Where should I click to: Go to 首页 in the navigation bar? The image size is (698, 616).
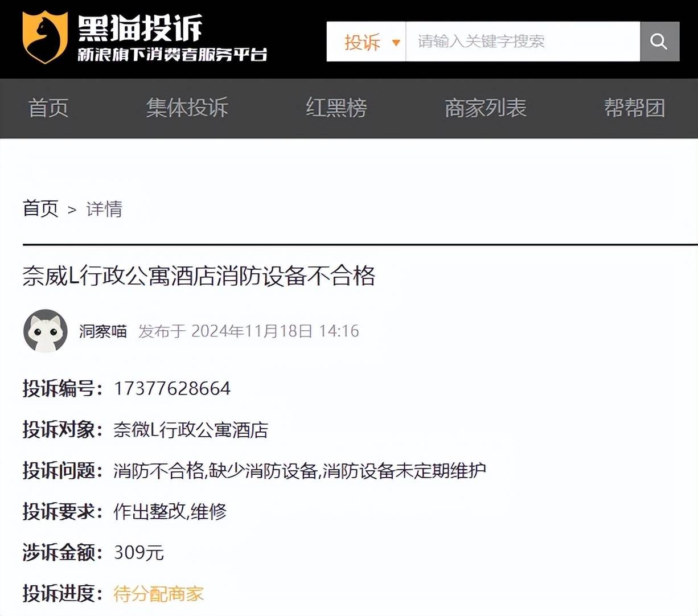[48, 108]
